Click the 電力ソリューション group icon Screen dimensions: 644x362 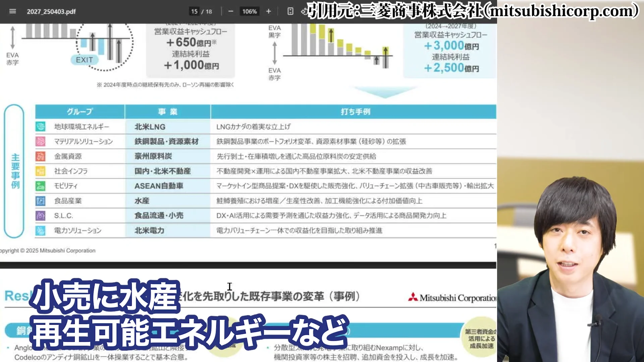[x=41, y=231]
